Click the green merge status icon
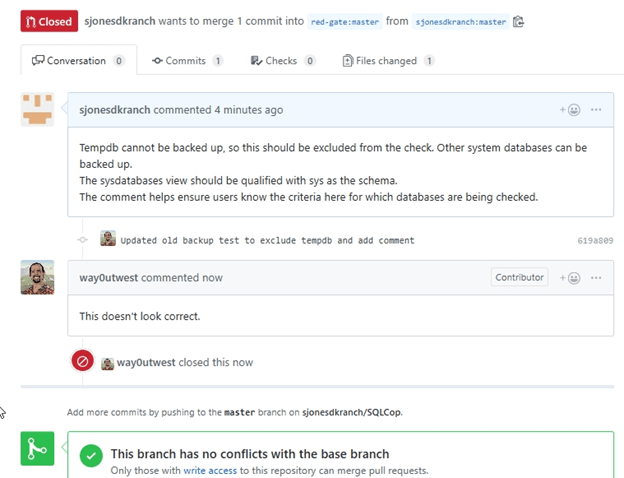The height and width of the screenshot is (478, 624). (37, 450)
